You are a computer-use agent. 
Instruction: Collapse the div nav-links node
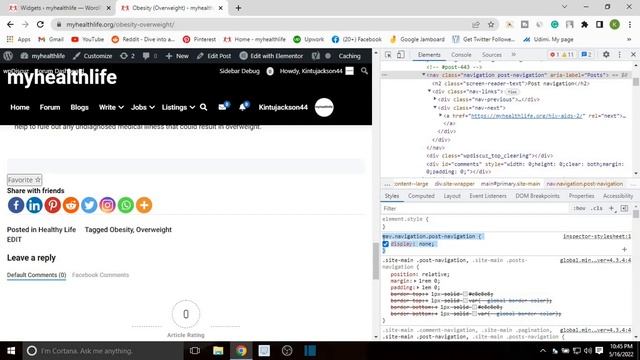[429, 91]
